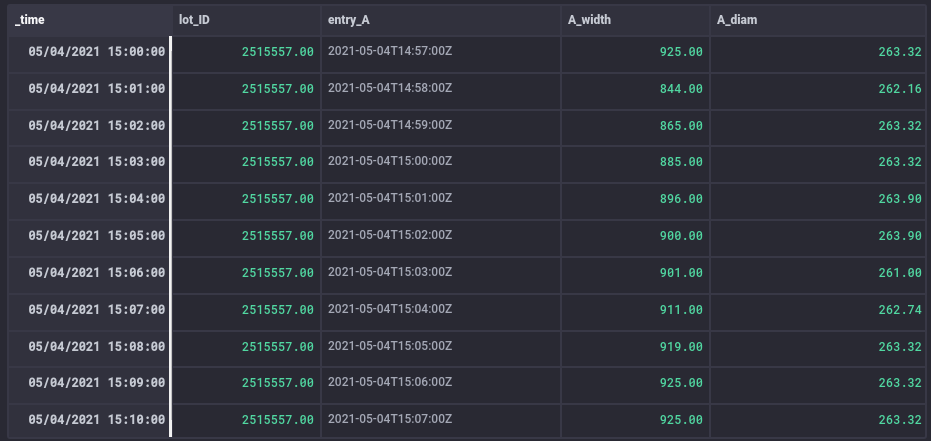Click the entry_A column header
This screenshot has width=931, height=441.
click(441, 20)
